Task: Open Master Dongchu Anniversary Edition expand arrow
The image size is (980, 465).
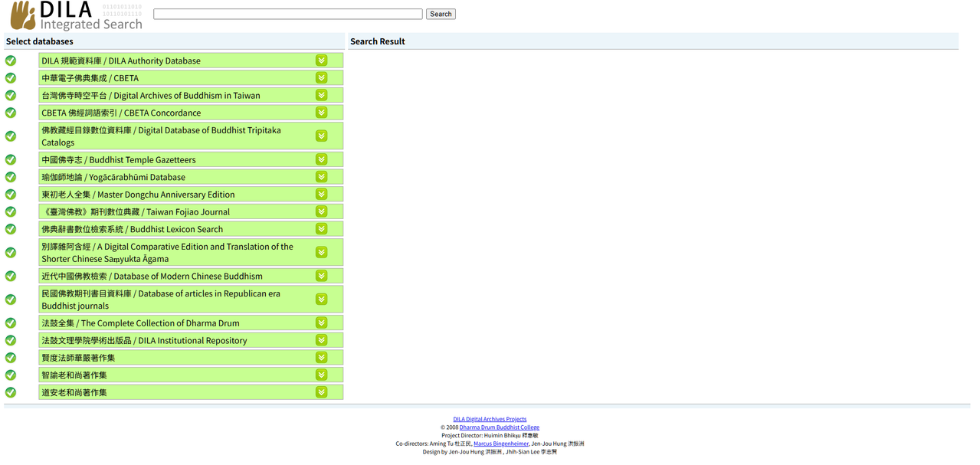Action: 322,194
